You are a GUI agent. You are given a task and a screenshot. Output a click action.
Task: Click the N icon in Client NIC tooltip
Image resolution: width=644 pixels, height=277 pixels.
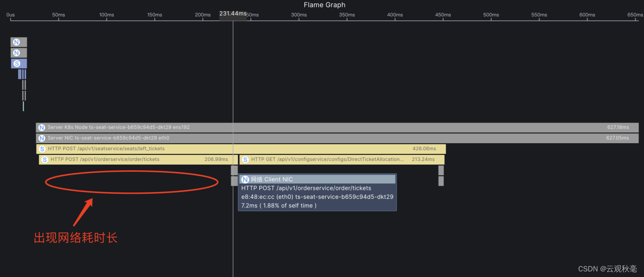[x=245, y=179]
